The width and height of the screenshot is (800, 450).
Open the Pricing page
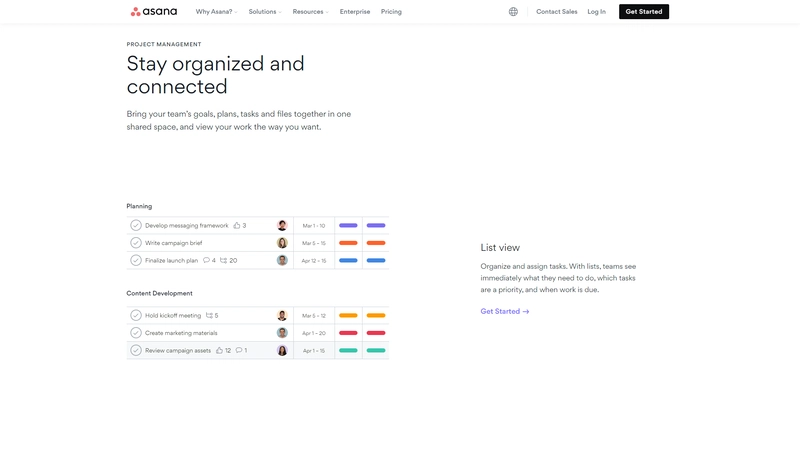click(x=391, y=12)
